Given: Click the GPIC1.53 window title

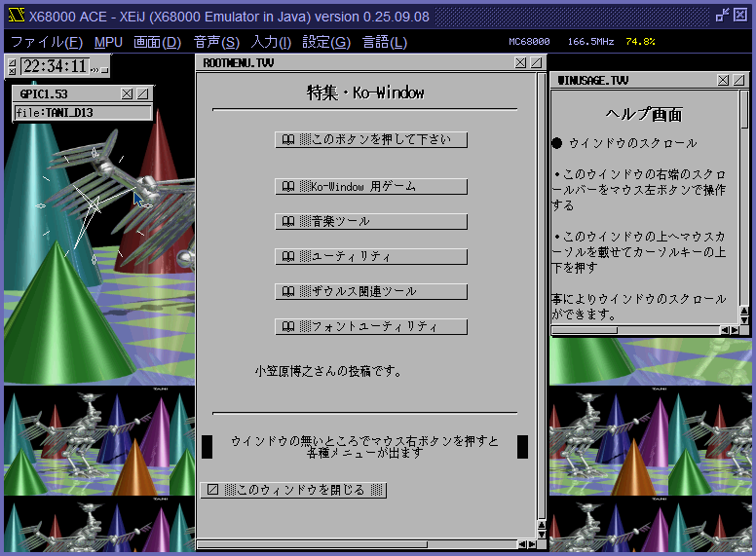Looking at the screenshot, I should [x=44, y=93].
